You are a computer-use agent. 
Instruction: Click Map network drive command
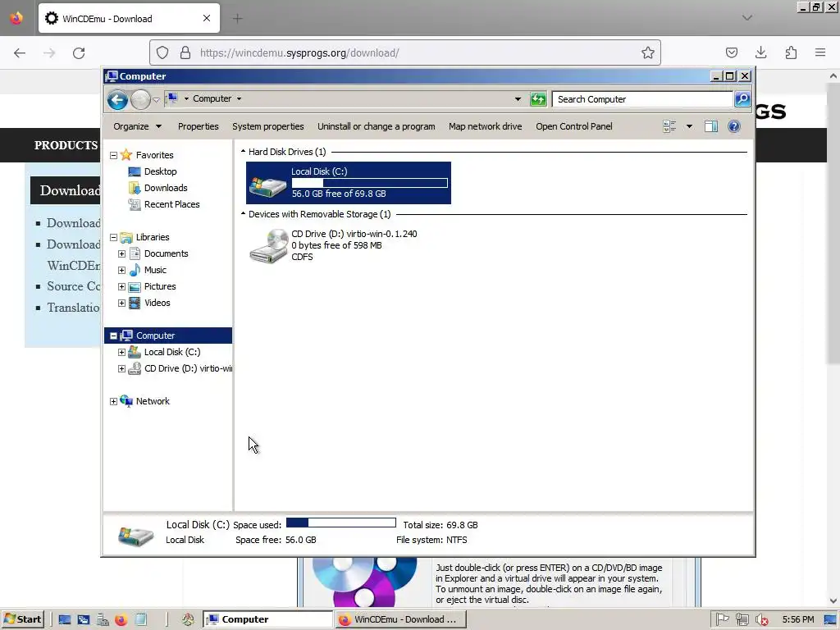click(486, 126)
